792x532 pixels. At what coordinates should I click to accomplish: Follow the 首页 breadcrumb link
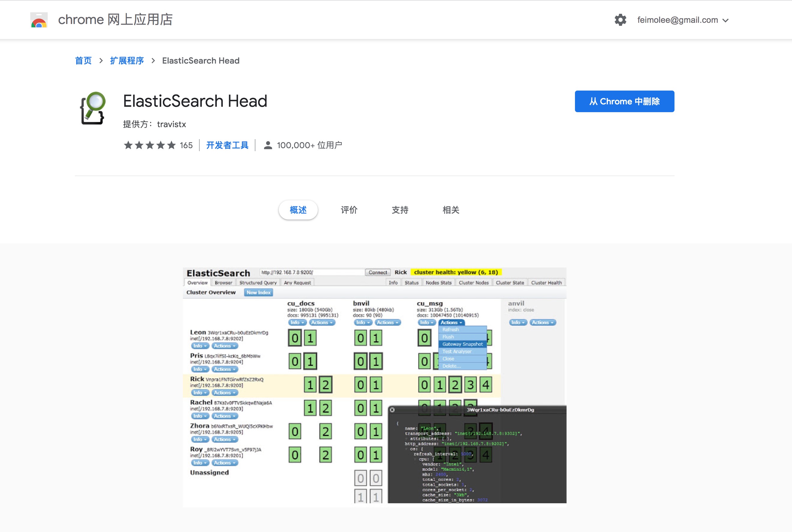[83, 61]
